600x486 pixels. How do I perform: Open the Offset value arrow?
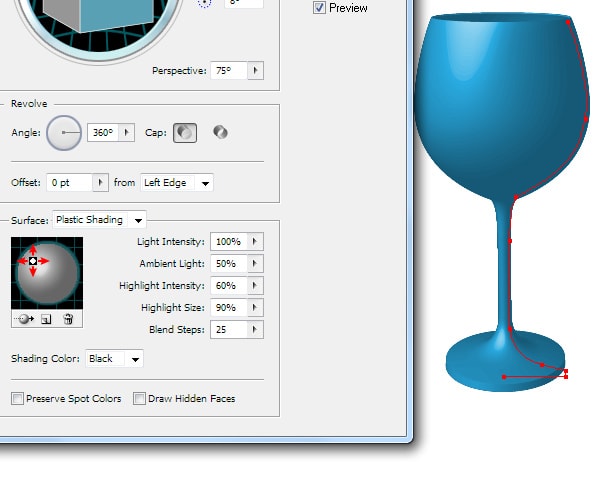pos(100,183)
